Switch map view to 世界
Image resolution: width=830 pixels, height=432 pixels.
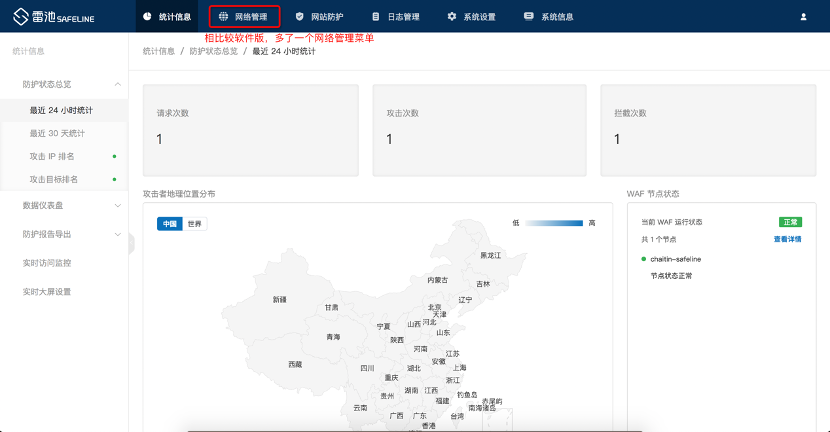(195, 224)
